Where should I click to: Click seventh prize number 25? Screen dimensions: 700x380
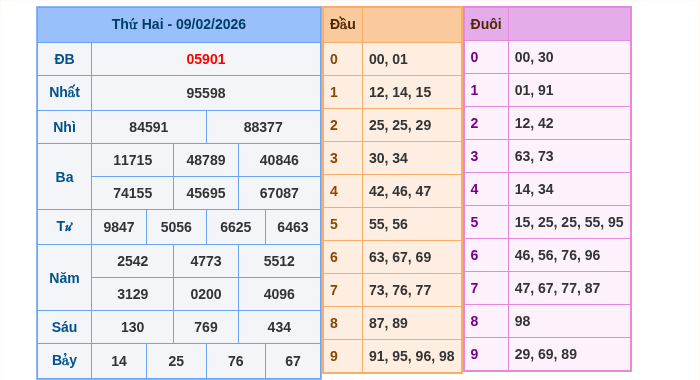(176, 361)
